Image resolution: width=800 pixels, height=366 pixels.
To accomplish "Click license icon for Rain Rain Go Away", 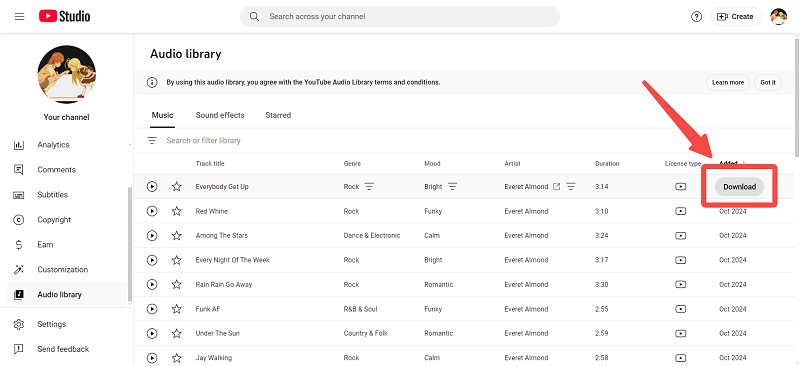I will pos(680,284).
